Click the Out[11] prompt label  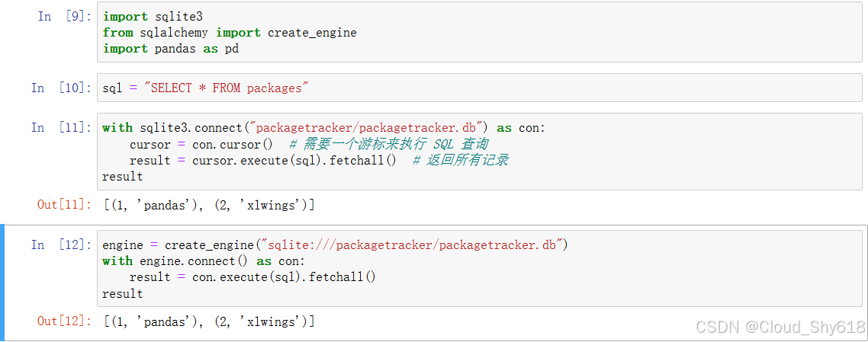coord(64,205)
